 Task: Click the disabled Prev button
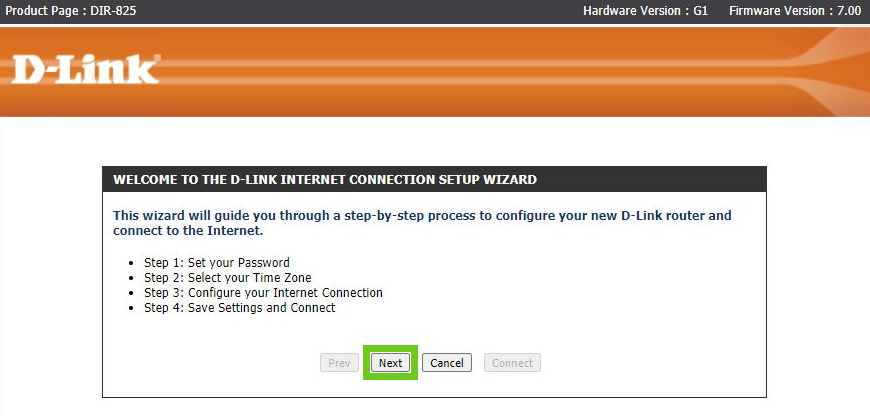point(338,363)
